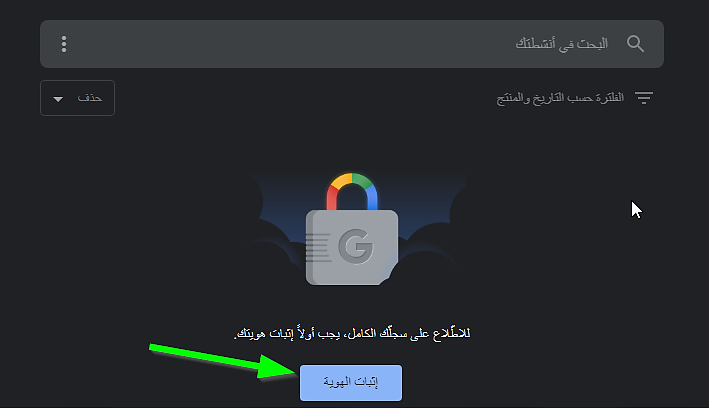Click the filter lines icon
The image size is (709, 408).
click(x=644, y=98)
